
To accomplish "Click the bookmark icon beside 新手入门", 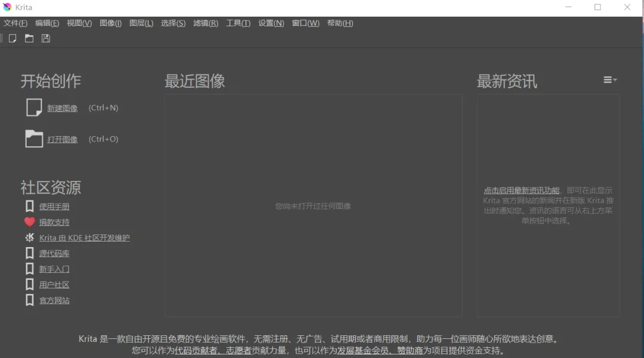I will [30, 269].
